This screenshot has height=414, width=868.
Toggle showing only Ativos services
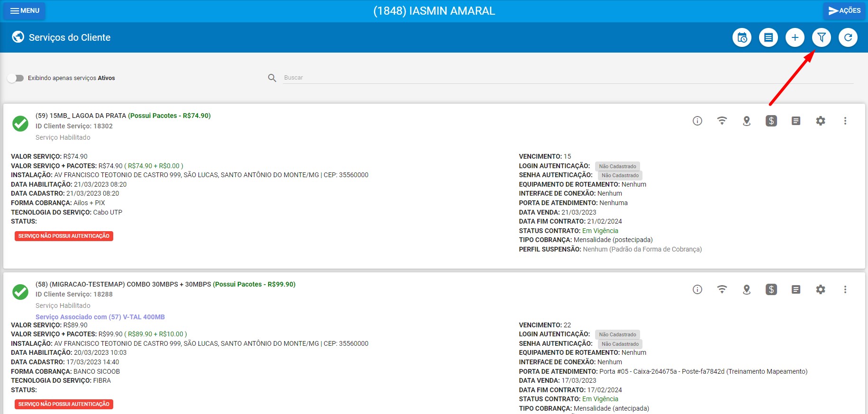click(x=16, y=78)
